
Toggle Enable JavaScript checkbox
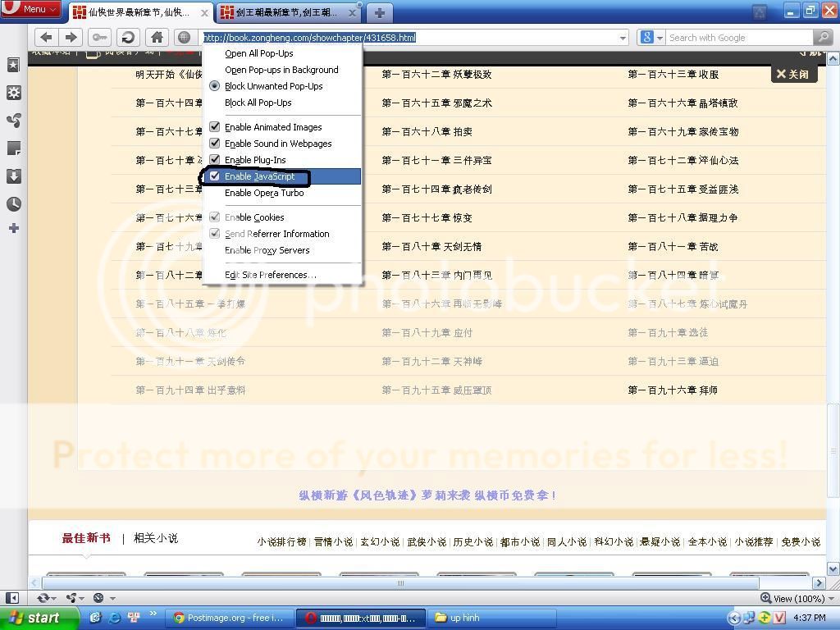point(215,176)
